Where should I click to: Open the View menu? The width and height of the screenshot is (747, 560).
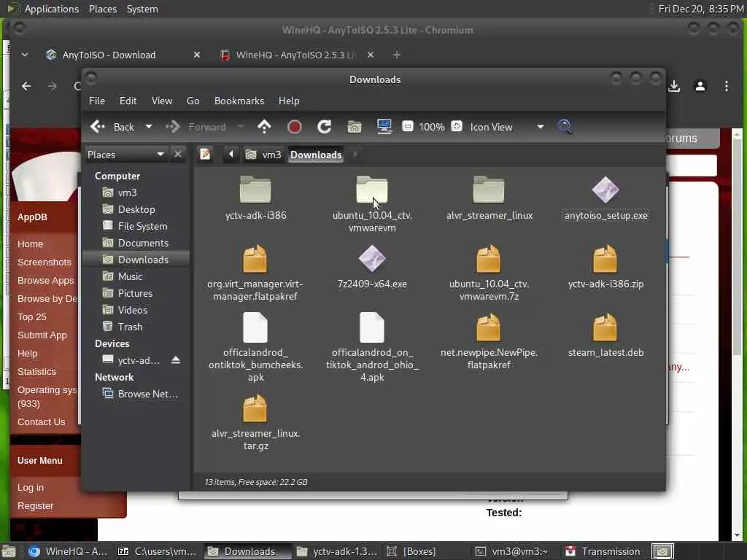coord(162,101)
